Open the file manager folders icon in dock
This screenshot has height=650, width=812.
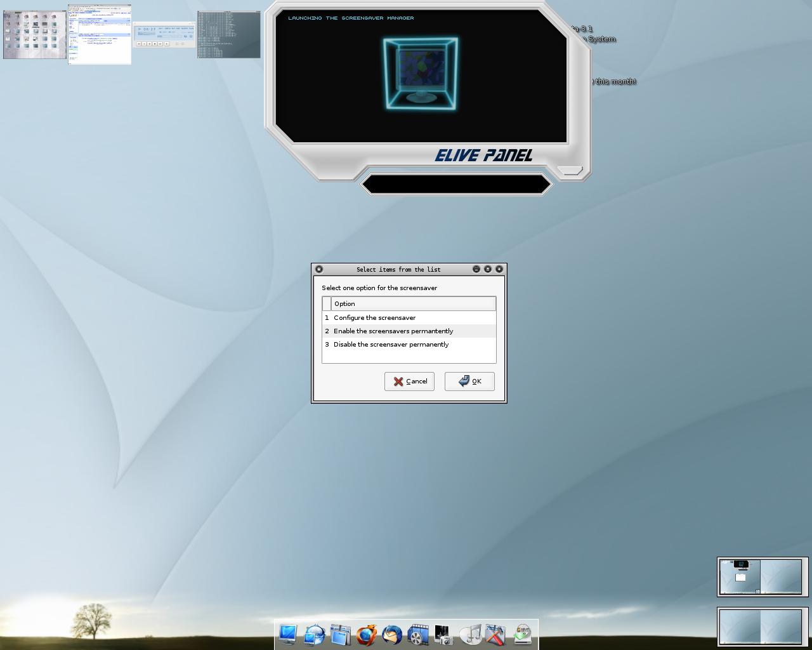click(x=340, y=634)
